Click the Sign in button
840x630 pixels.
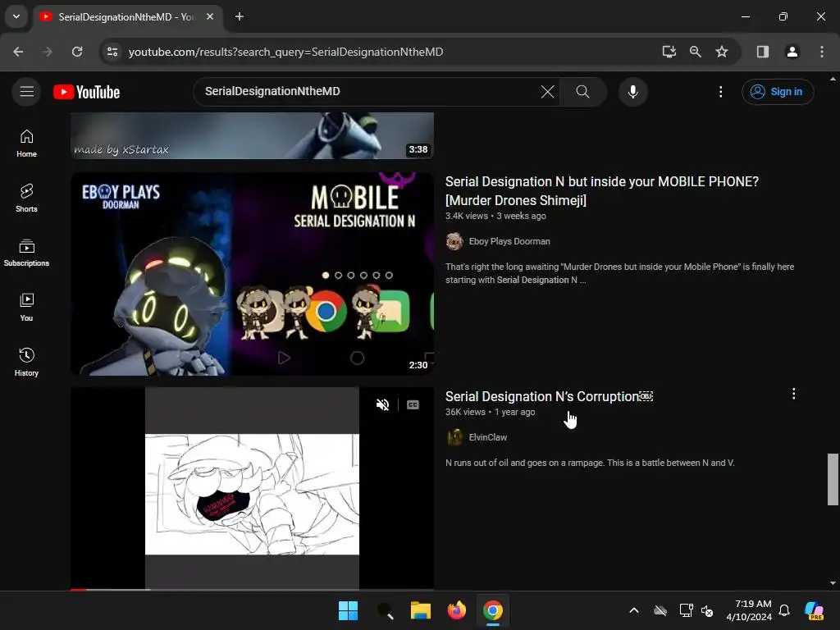pyautogui.click(x=778, y=92)
